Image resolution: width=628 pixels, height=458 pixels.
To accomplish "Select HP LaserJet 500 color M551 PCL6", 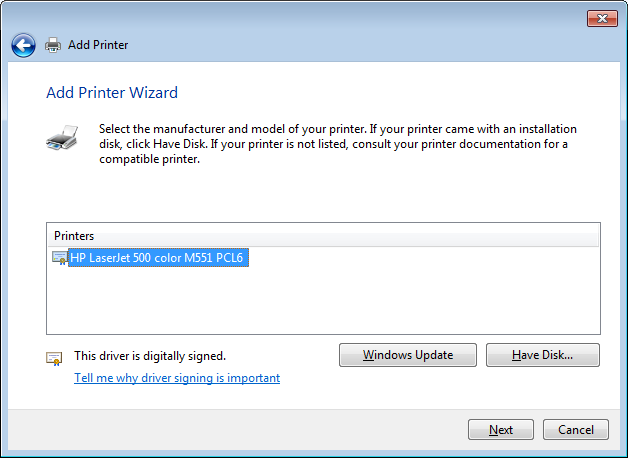I will [157, 258].
